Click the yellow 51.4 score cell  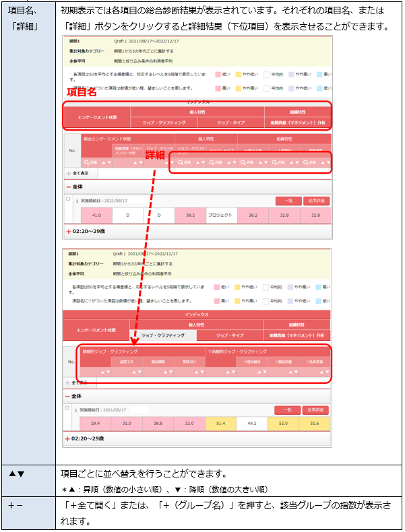(x=220, y=424)
